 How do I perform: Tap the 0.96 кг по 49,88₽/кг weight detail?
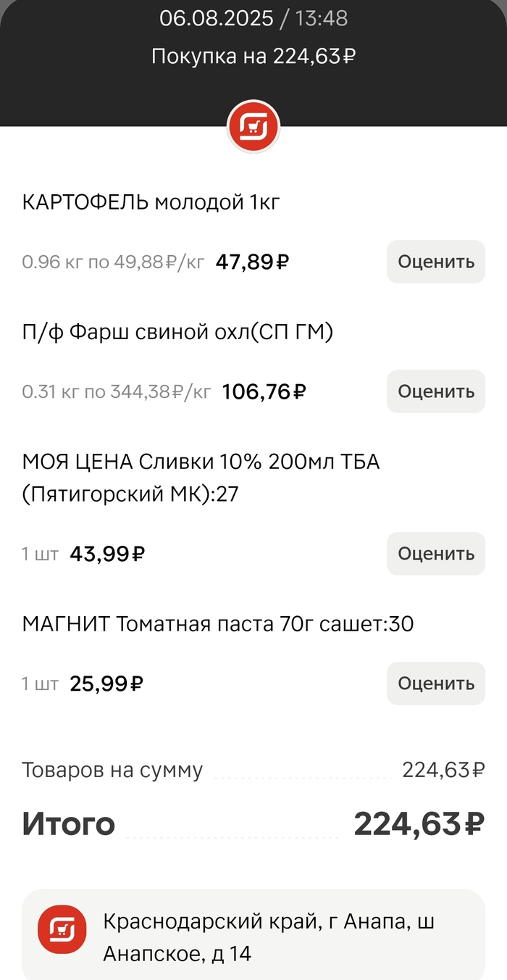click(x=114, y=262)
